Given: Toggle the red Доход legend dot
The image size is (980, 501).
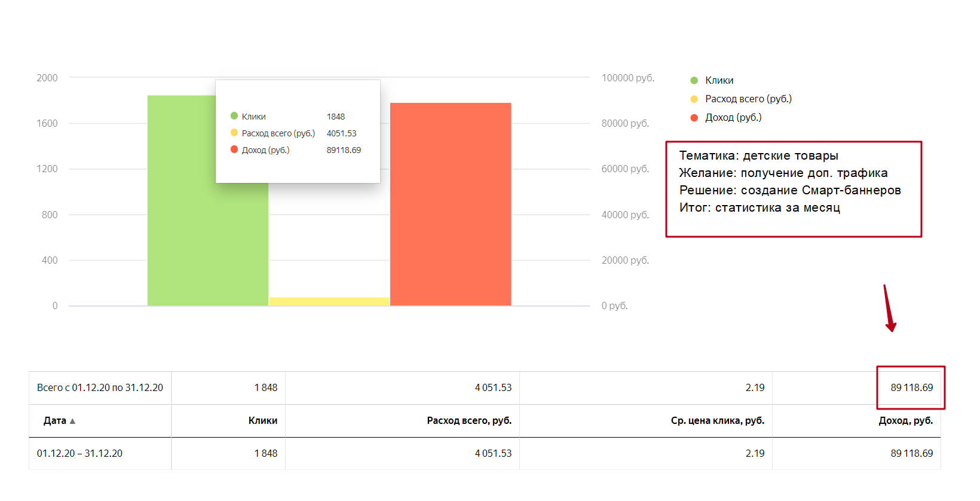Looking at the screenshot, I should pos(694,117).
